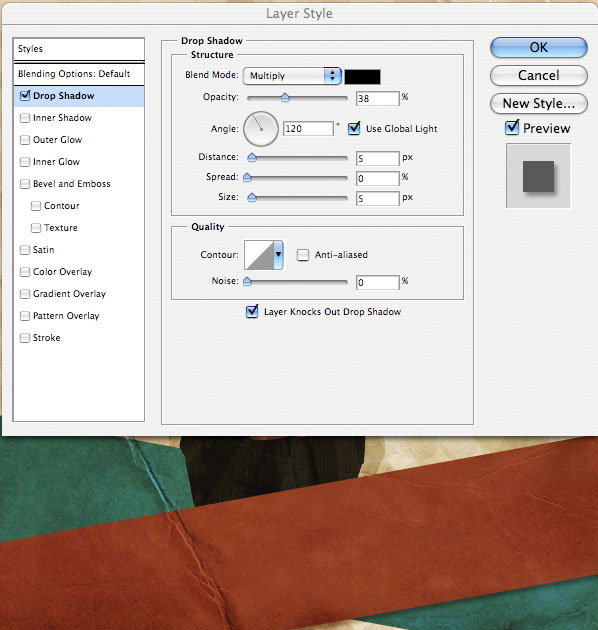
Task: Select the Inner Glow row label
Action: [56, 162]
